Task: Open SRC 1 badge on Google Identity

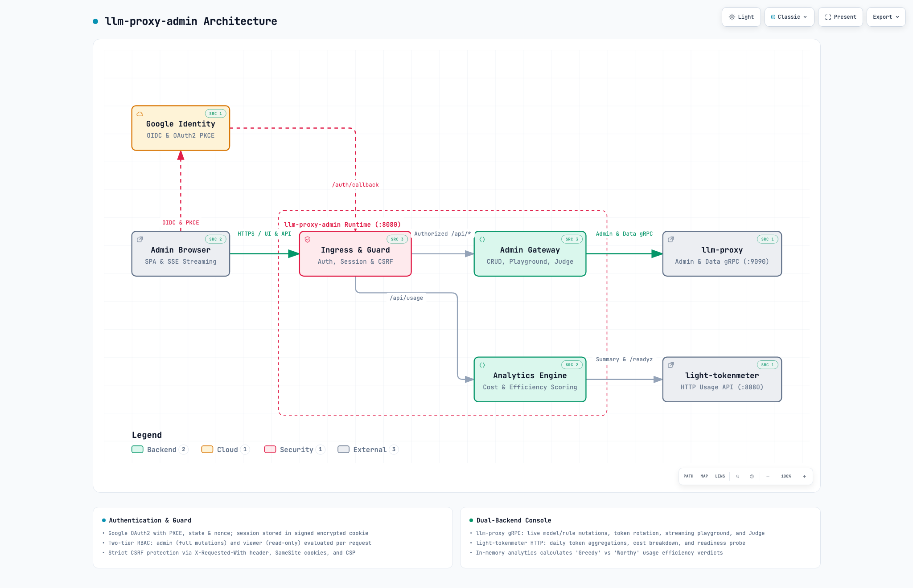Action: click(x=215, y=114)
